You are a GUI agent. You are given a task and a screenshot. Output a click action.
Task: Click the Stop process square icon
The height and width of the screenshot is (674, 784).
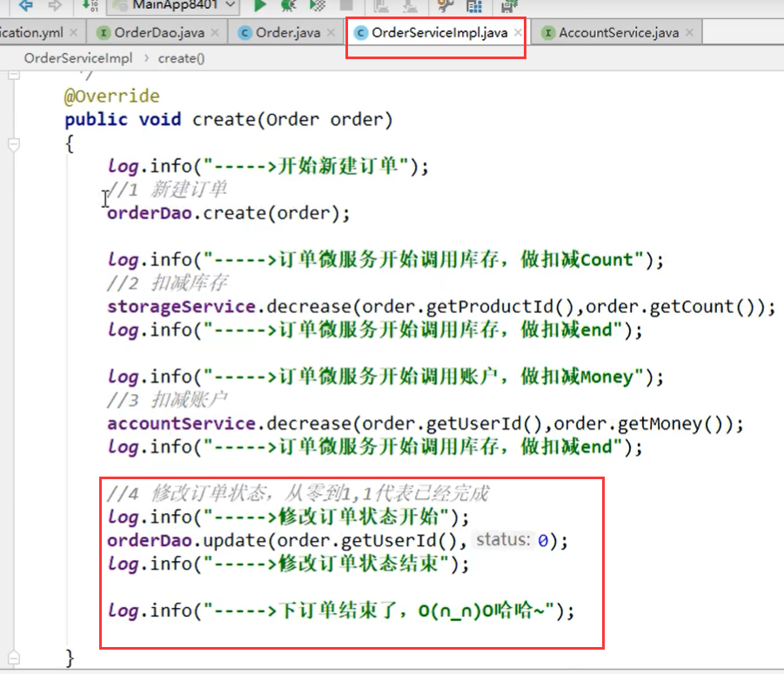346,5
